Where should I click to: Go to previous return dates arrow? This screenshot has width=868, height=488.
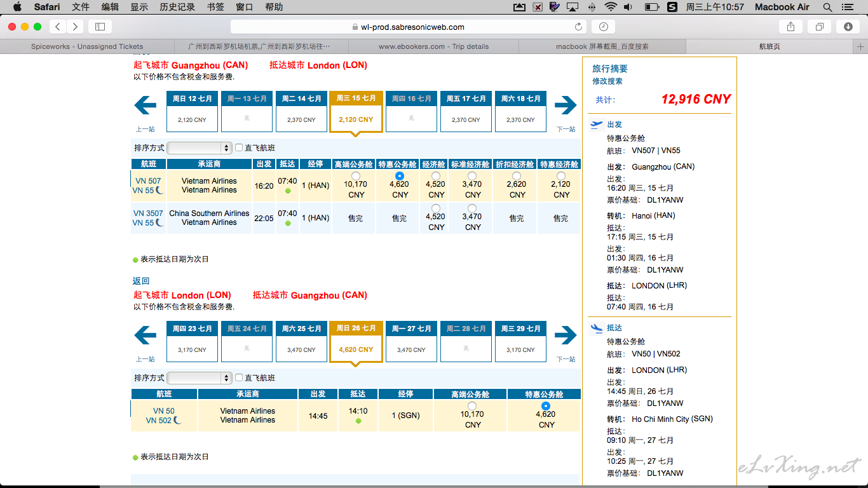coord(145,335)
